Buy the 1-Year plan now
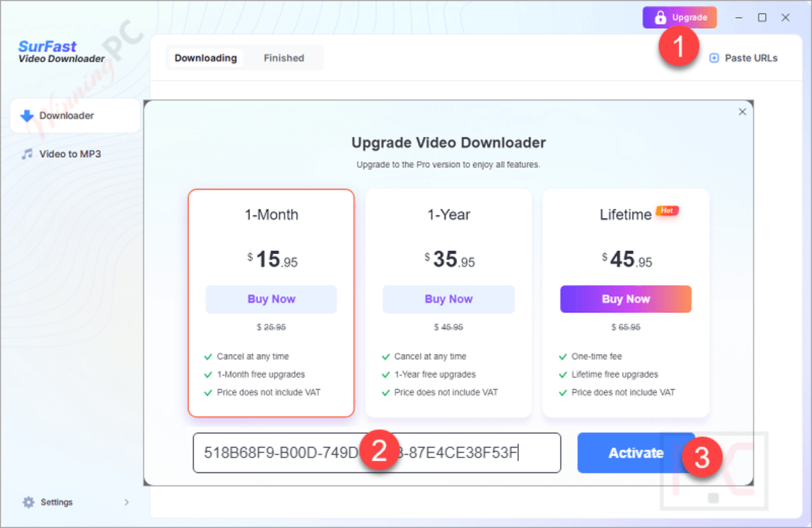 [448, 299]
